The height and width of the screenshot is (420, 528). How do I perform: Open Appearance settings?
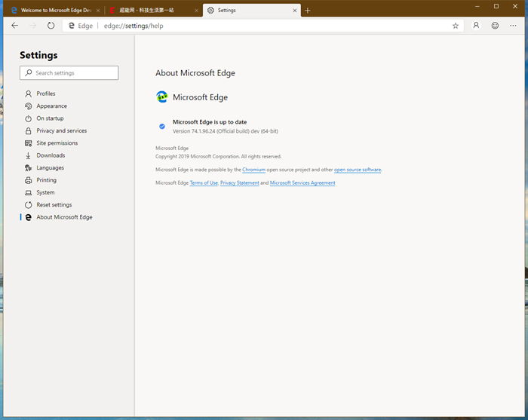[x=51, y=106]
